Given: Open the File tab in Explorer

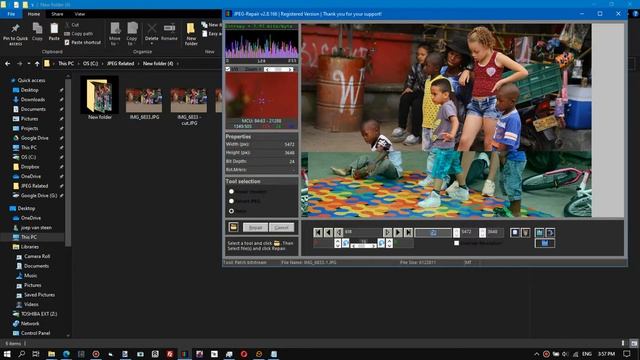Looking at the screenshot, I should pos(11,14).
